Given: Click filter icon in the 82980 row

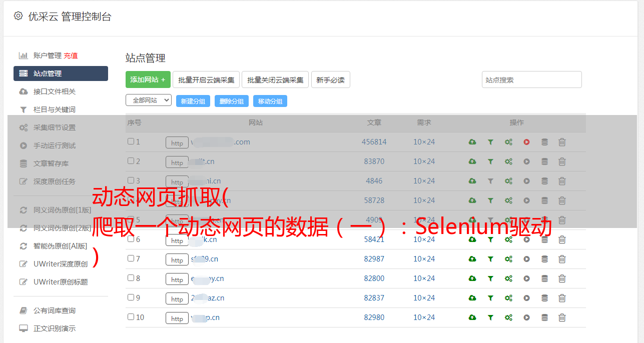Looking at the screenshot, I should coord(490,317).
